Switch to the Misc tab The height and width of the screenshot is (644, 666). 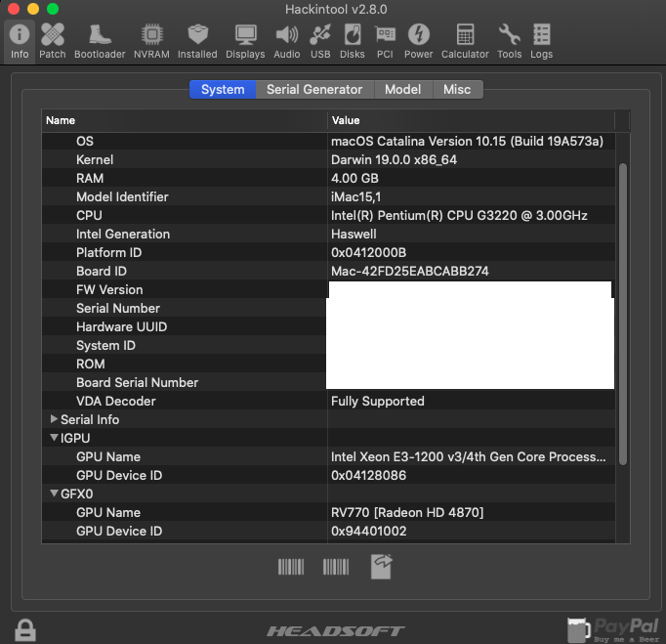pos(457,89)
